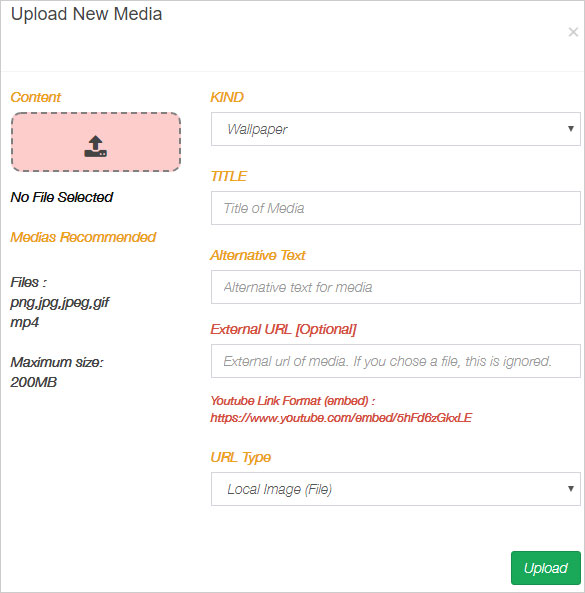The height and width of the screenshot is (593, 585).
Task: Close the Upload New Media dialog
Action: tap(573, 32)
